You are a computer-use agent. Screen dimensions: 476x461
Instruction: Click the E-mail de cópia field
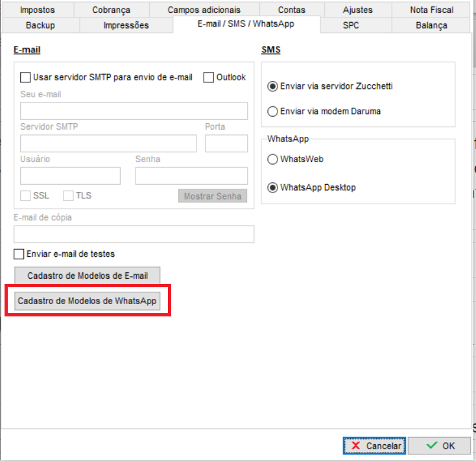click(134, 234)
